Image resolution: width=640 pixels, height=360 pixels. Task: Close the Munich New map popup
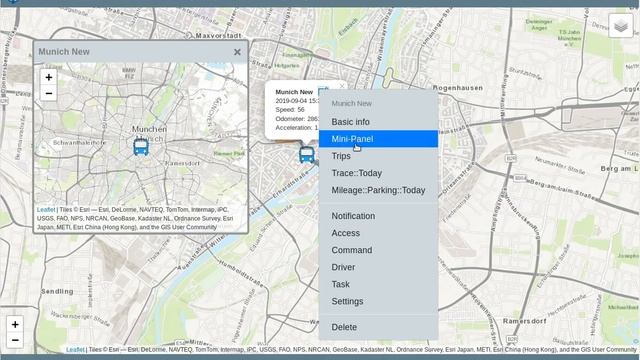(342, 86)
